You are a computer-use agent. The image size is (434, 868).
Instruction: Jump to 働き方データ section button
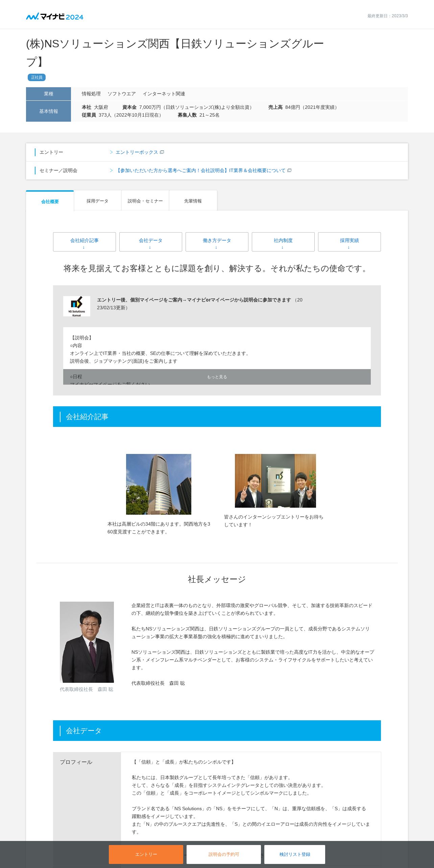coord(217,242)
